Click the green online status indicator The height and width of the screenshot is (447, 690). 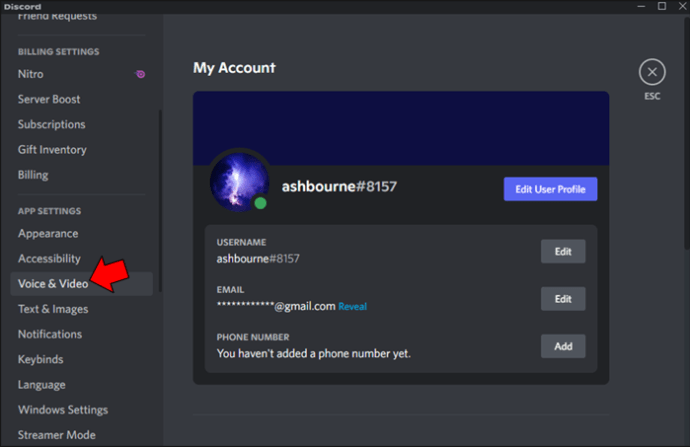click(x=261, y=203)
